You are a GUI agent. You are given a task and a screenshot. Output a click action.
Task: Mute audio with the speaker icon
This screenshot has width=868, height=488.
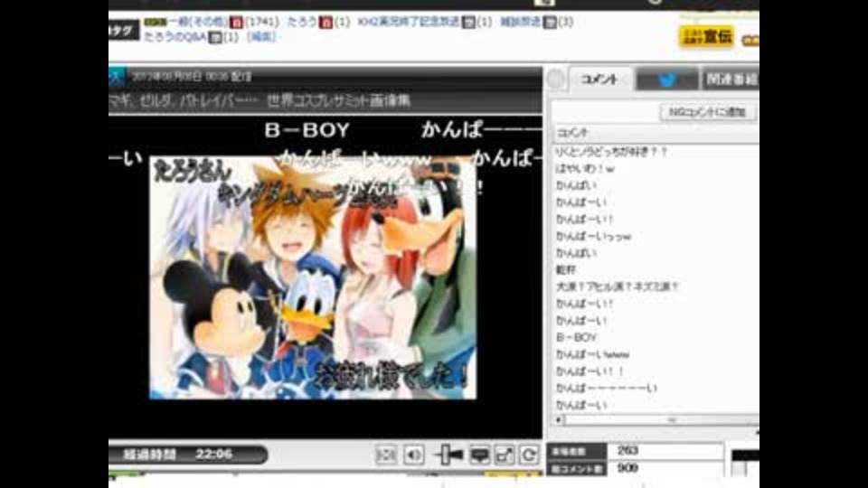[x=413, y=455]
